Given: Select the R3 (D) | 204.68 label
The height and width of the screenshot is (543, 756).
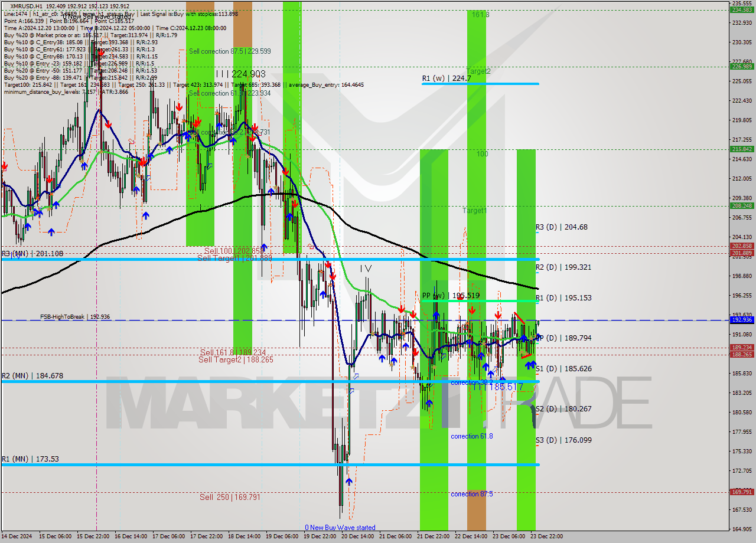Looking at the screenshot, I should coord(561,227).
